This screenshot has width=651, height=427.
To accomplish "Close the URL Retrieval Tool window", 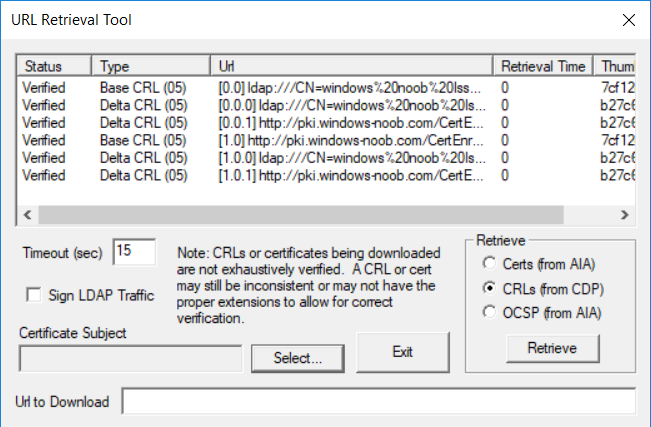I will [x=629, y=20].
